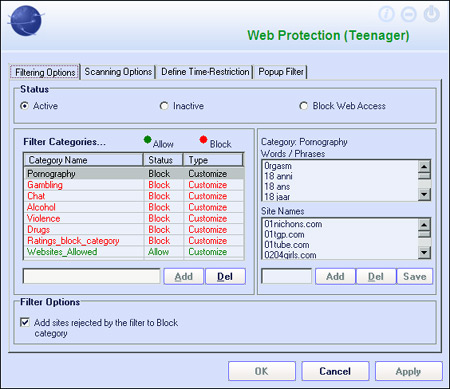450x389 pixels.
Task: Click the Site Names scrollbar thumb
Action: pos(424,234)
